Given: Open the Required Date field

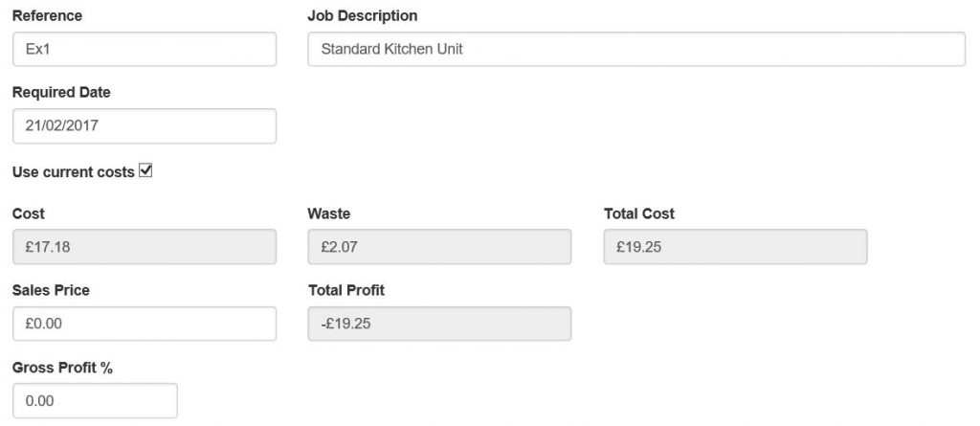Looking at the screenshot, I should pos(145,125).
